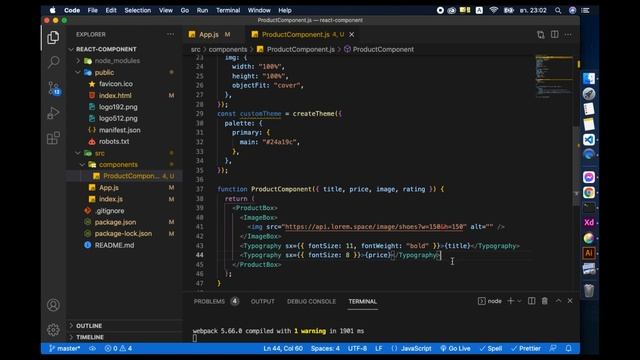Change the LF line ending
Image resolution: width=640 pixels, height=360 pixels.
(x=379, y=348)
